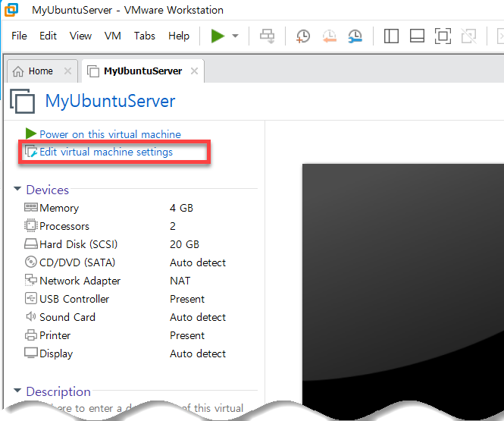
Task: Click the Unity mode toolbar icon
Action: [x=468, y=36]
